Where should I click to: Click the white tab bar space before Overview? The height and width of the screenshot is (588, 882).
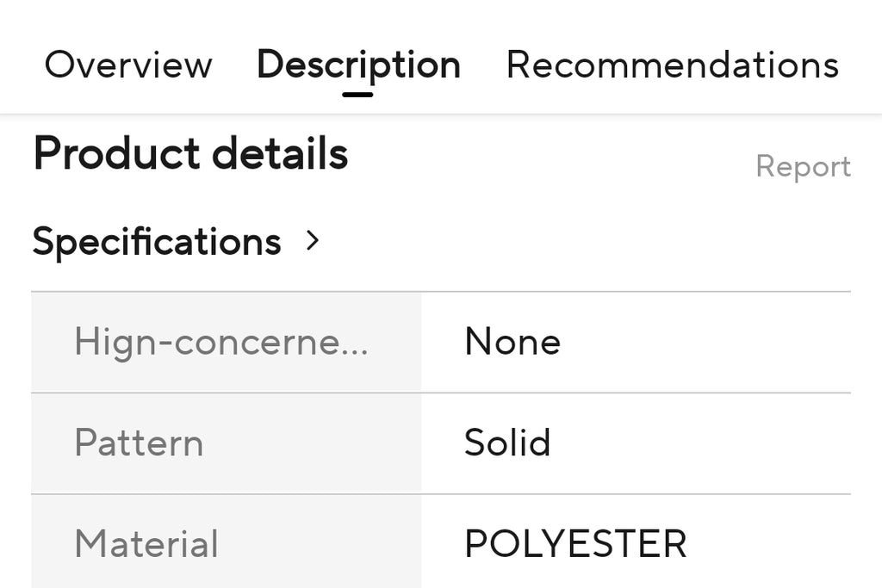pyautogui.click(x=22, y=65)
